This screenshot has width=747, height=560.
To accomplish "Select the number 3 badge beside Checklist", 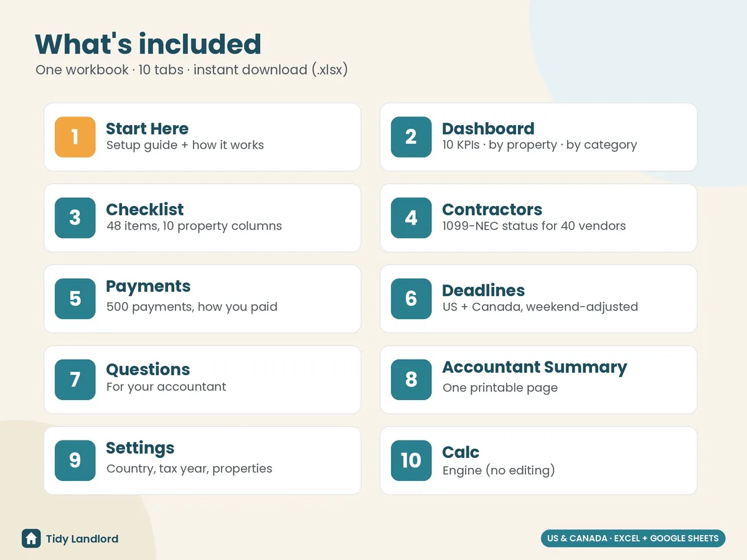I will (75, 218).
